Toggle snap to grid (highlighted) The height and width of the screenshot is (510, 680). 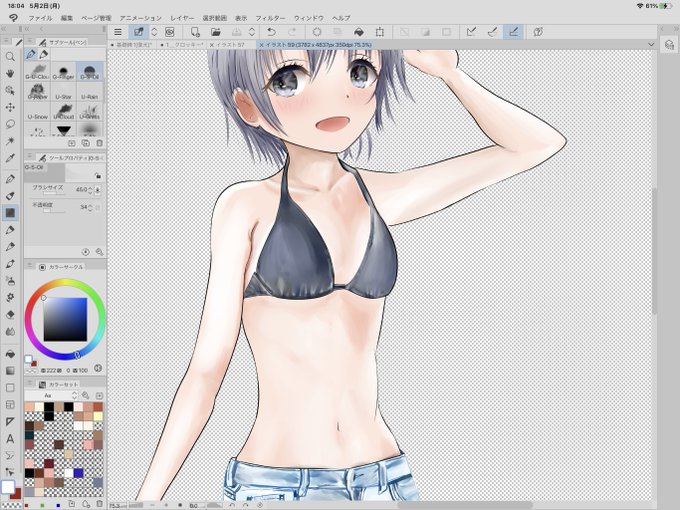point(513,32)
